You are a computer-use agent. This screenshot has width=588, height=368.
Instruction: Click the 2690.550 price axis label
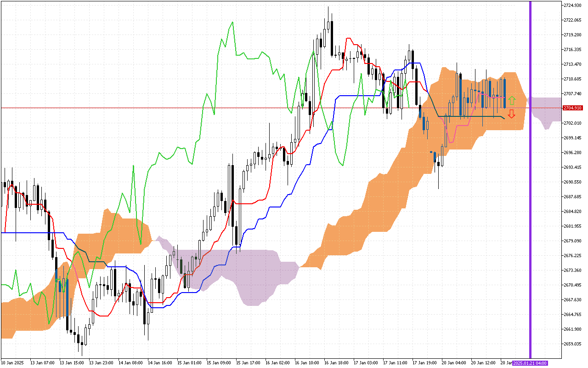[x=573, y=182]
